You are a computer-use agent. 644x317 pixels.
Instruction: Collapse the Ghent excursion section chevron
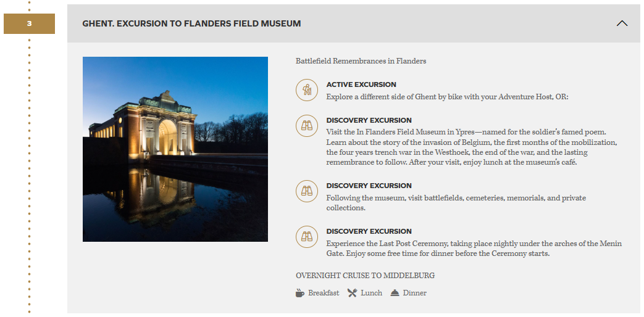[622, 23]
